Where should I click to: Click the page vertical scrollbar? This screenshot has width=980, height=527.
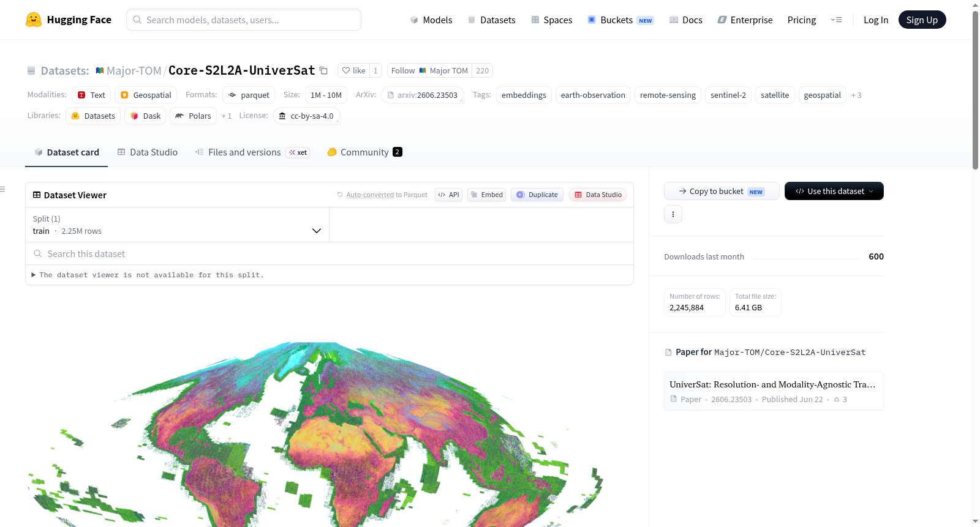click(x=975, y=89)
